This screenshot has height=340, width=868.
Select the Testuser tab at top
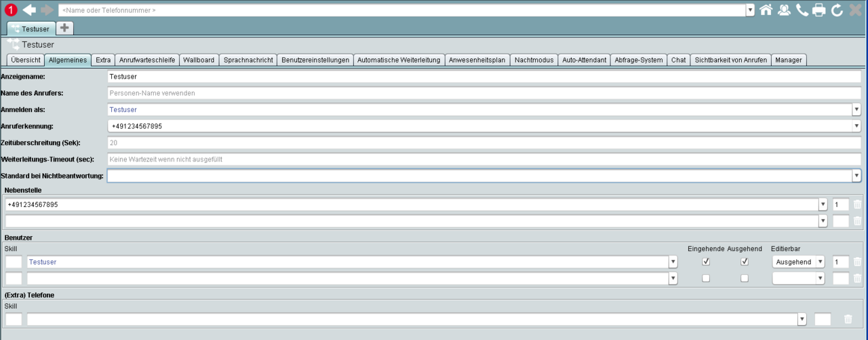pos(31,29)
